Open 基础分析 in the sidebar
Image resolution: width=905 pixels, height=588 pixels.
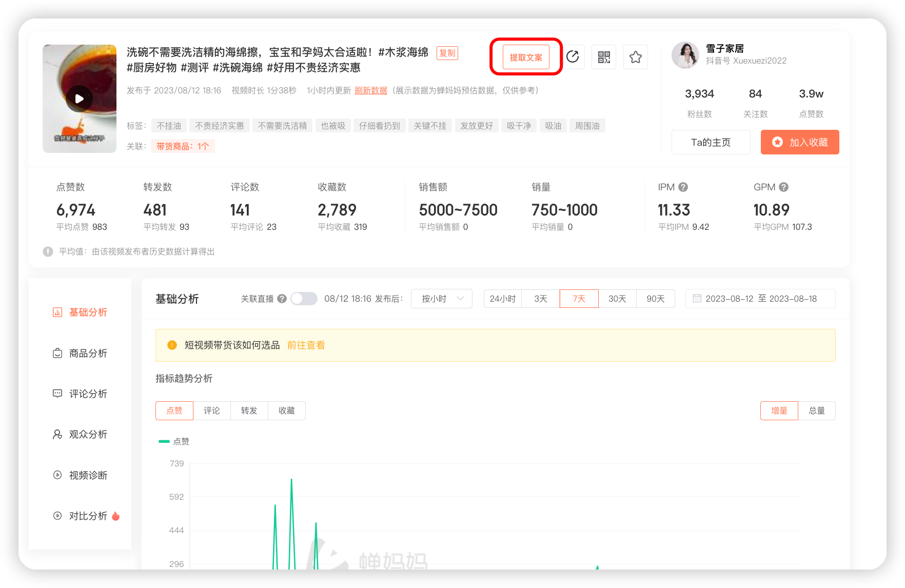click(x=80, y=312)
